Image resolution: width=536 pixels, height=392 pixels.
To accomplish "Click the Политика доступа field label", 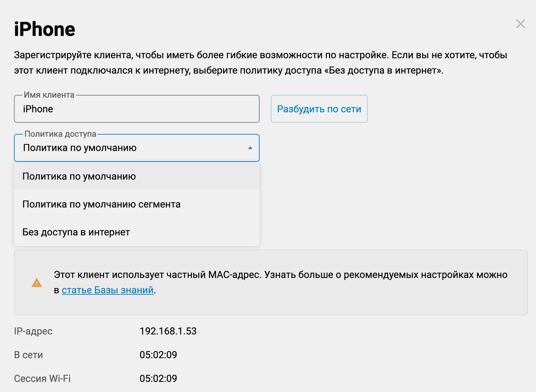I will point(60,134).
